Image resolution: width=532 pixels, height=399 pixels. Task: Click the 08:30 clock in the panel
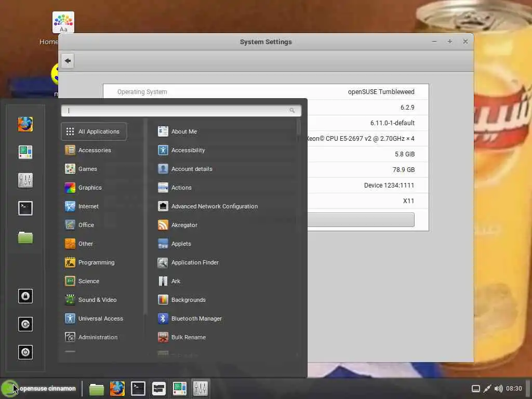(x=514, y=389)
